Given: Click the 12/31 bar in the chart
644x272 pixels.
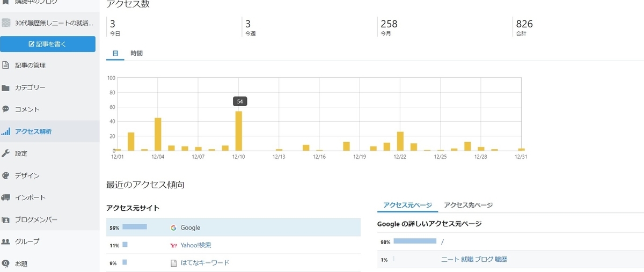Looking at the screenshot, I should (521, 150).
